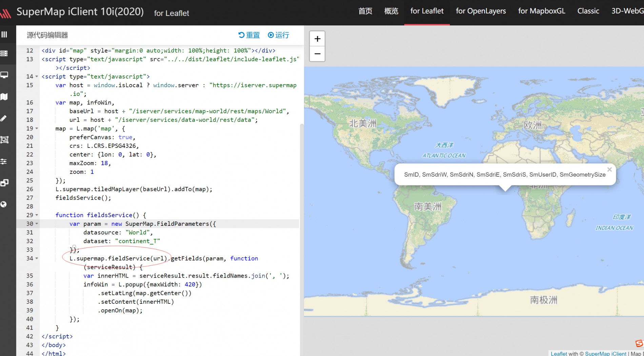Collapse code fold at line 34
644x356 pixels.
tap(37, 258)
